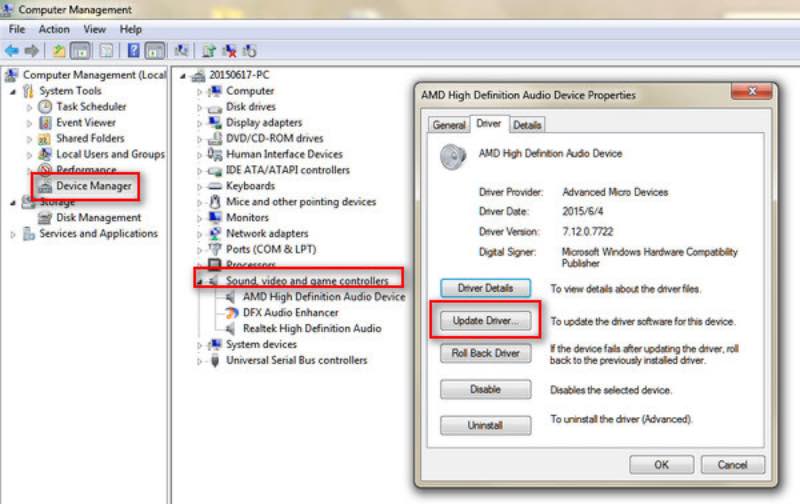Expand the Keyboards category arrow
Viewport: 800px width, 504px height.
(199, 187)
